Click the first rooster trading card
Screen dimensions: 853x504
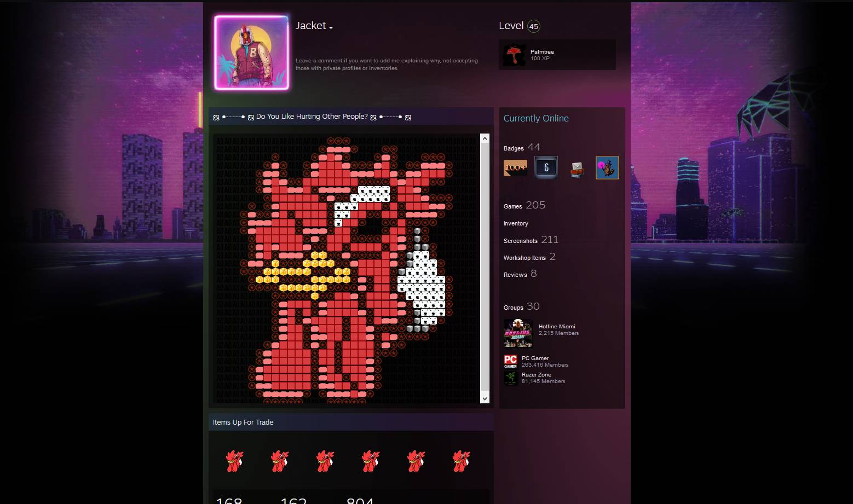(234, 461)
